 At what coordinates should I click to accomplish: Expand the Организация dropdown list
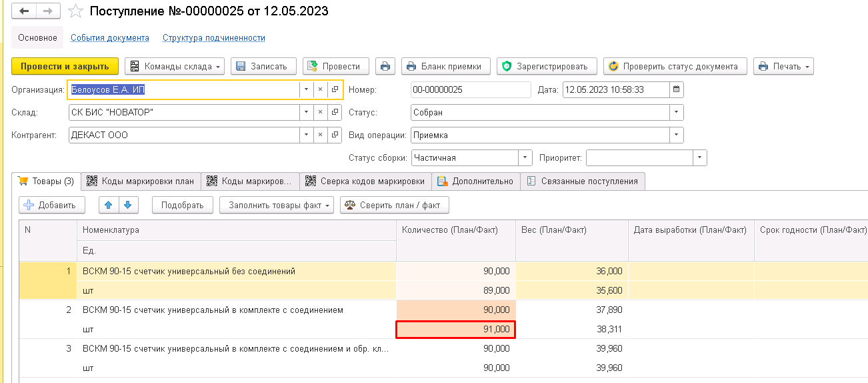point(306,89)
